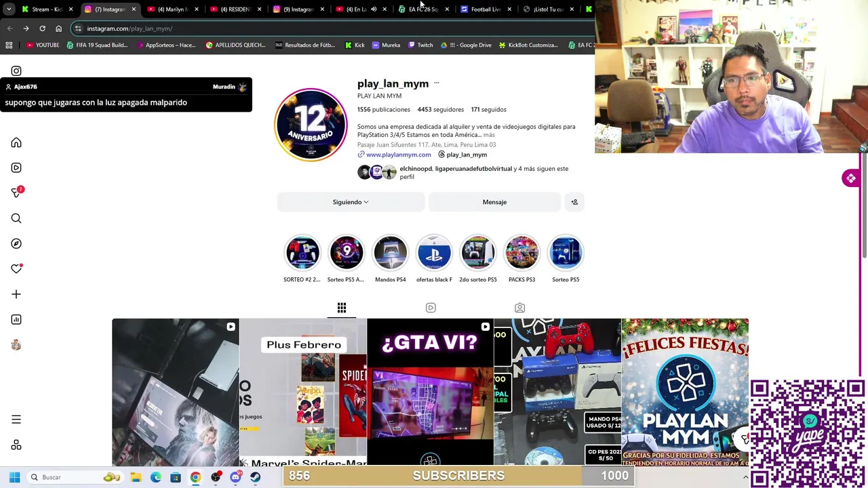Click the Mensaje button
The height and width of the screenshot is (488, 868).
[494, 202]
